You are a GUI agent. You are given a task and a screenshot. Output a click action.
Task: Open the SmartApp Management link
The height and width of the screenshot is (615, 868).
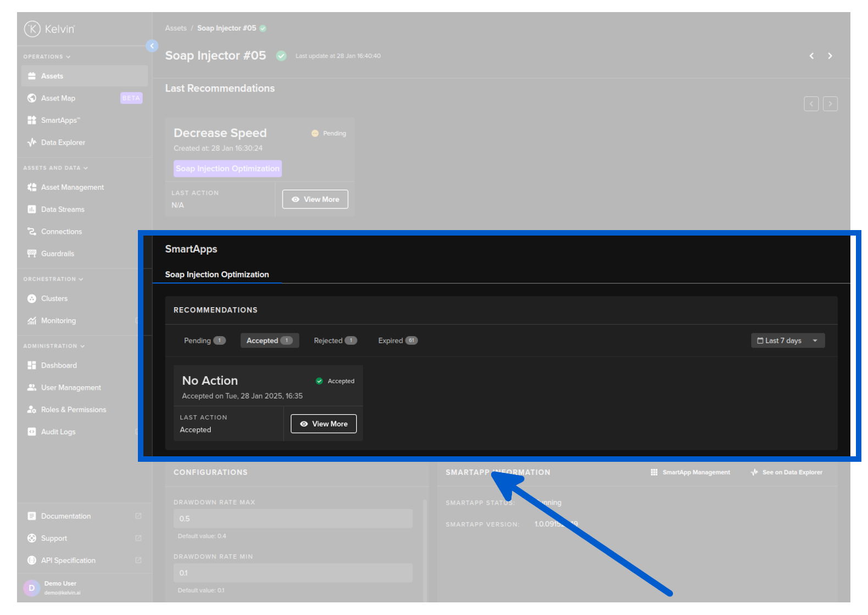(x=691, y=473)
